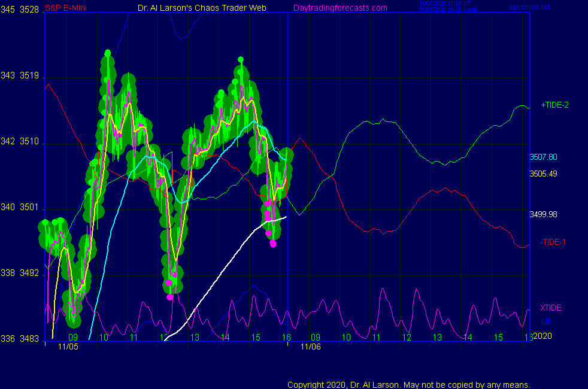Click the Daytradingforecasts.com link

pyautogui.click(x=340, y=8)
